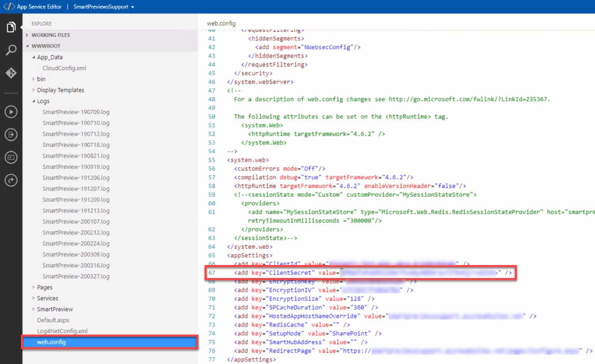The height and width of the screenshot is (364, 595).
Task: Collapse the App_Data folder
Action: tap(49, 57)
